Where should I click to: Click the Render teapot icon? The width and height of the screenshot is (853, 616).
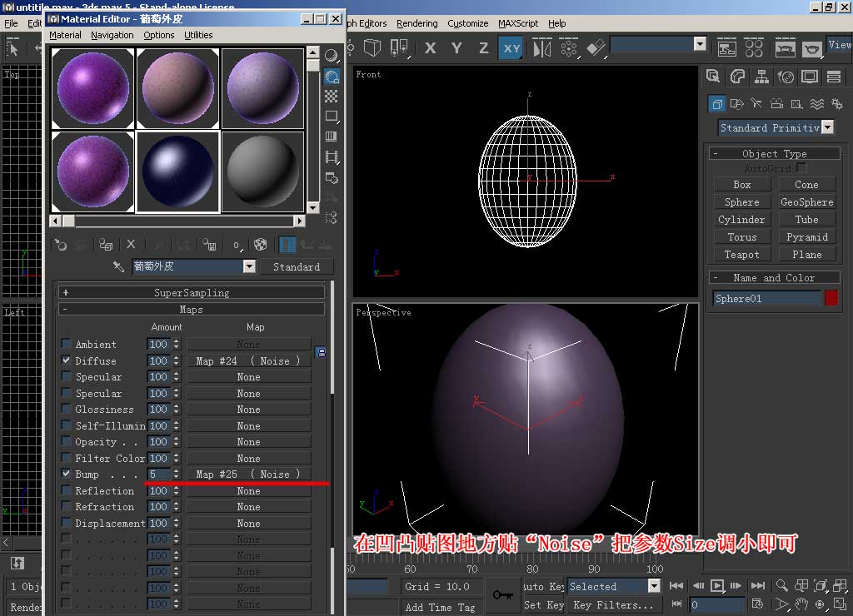(811, 48)
